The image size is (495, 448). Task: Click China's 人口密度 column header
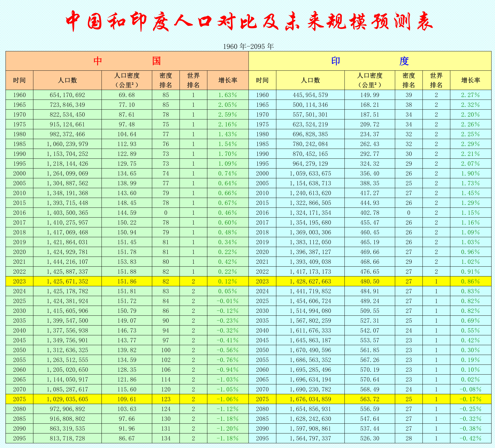point(127,80)
